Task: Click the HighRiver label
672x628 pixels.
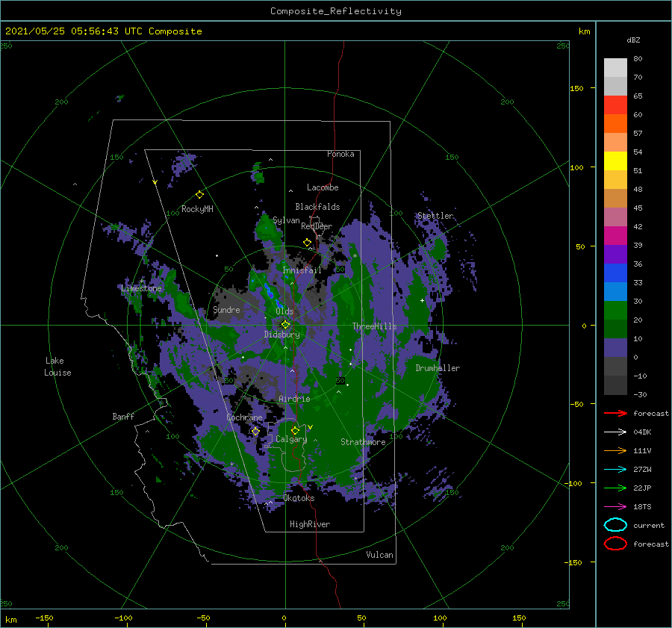Action: (x=310, y=524)
